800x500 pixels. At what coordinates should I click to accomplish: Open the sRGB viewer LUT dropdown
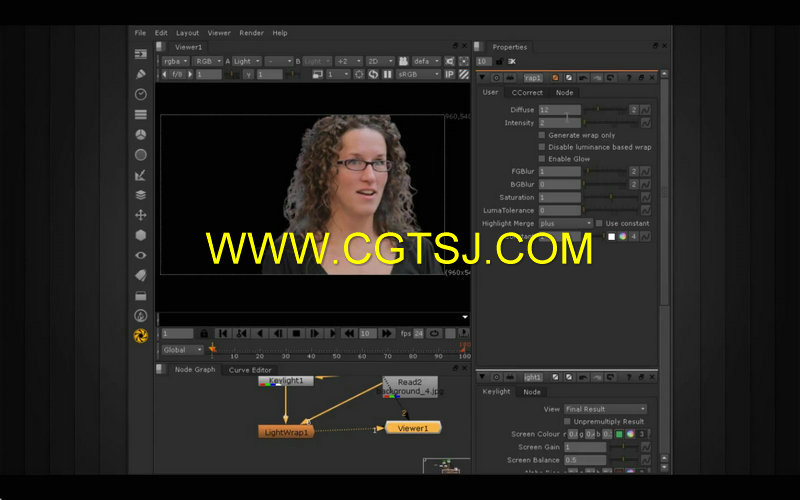(x=418, y=74)
